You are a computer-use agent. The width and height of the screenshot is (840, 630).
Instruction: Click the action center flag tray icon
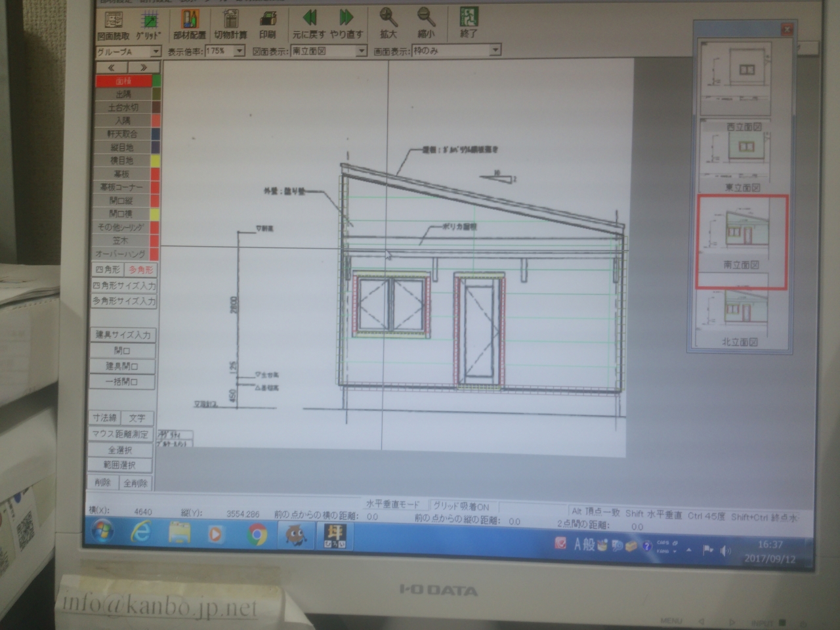pyautogui.click(x=707, y=550)
